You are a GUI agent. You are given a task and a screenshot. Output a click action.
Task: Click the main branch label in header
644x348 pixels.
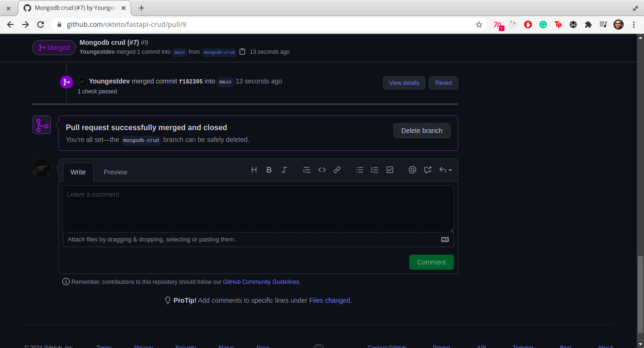(x=180, y=52)
